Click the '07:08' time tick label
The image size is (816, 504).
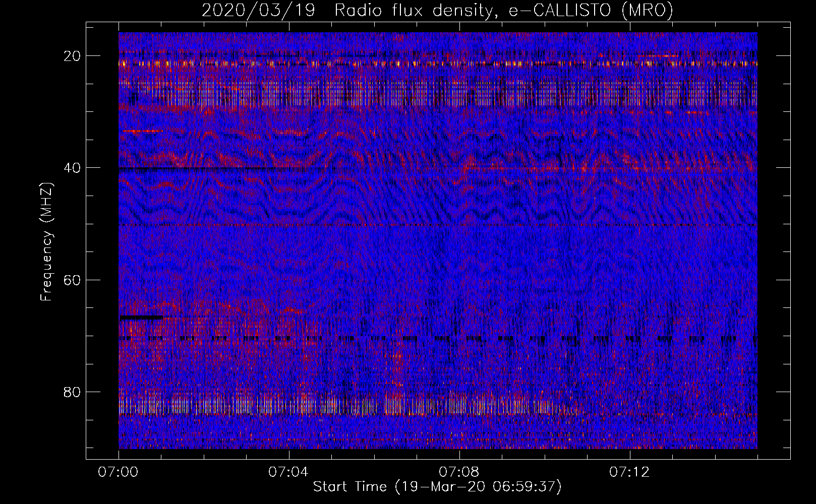coord(459,472)
